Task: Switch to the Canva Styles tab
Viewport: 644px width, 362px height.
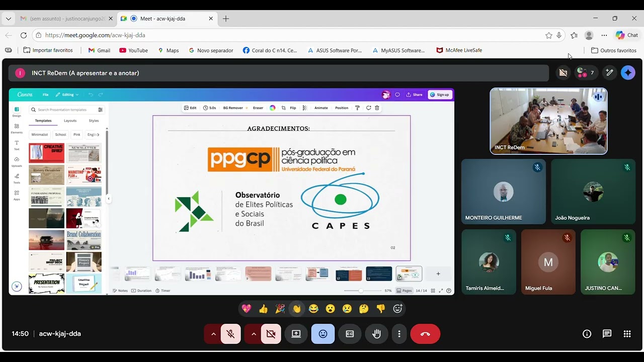Action: [94, 121]
